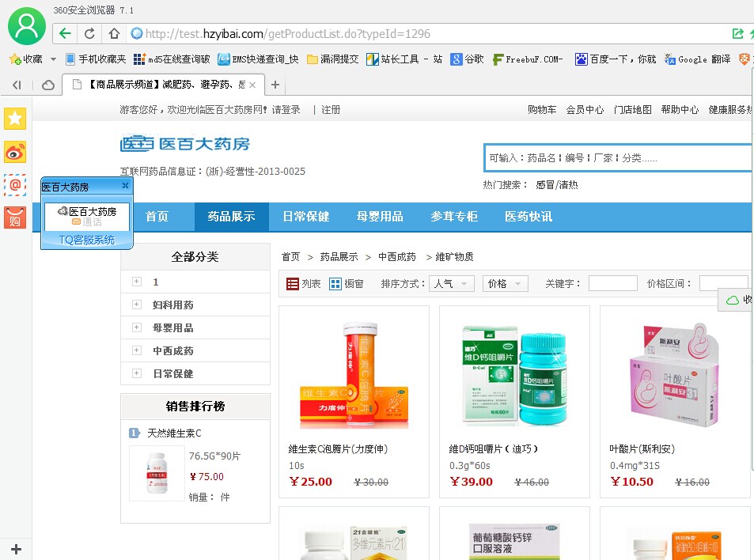The height and width of the screenshot is (560, 754).
Task: Open 母婴用品 navigation tab
Action: (x=380, y=217)
